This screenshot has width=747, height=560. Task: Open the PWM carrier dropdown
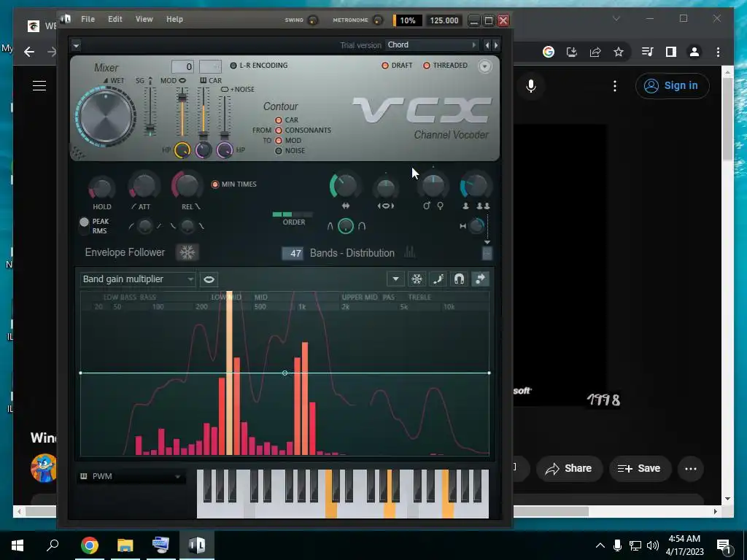tap(131, 476)
